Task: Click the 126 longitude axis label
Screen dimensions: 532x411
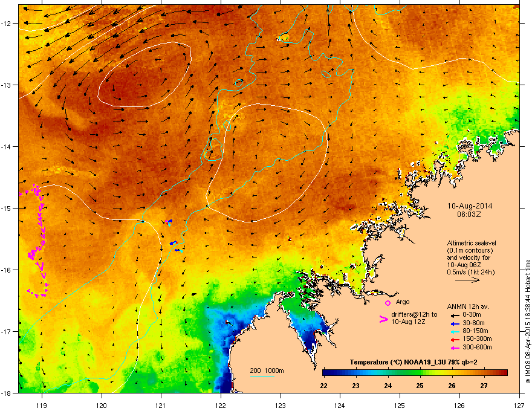Action: click(x=459, y=405)
